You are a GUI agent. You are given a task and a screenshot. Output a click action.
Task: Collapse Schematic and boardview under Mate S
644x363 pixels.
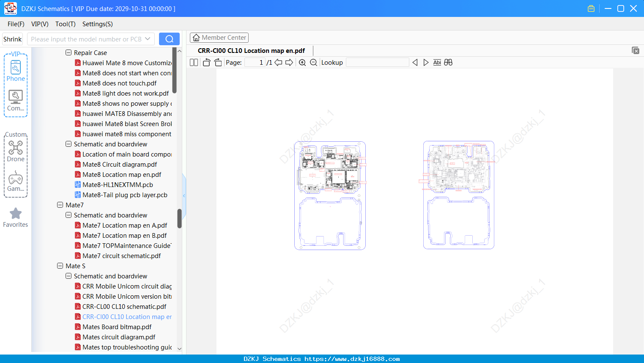69,276
